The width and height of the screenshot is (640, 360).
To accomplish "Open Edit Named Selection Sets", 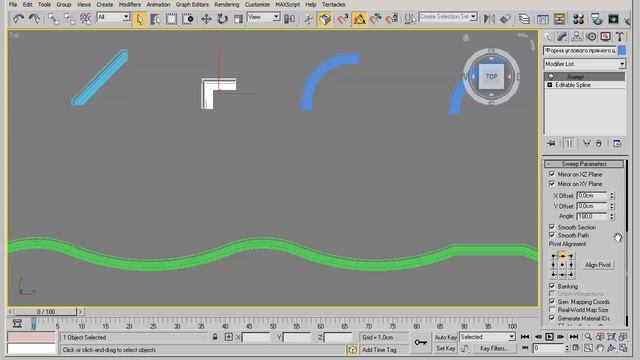I will click(x=409, y=19).
